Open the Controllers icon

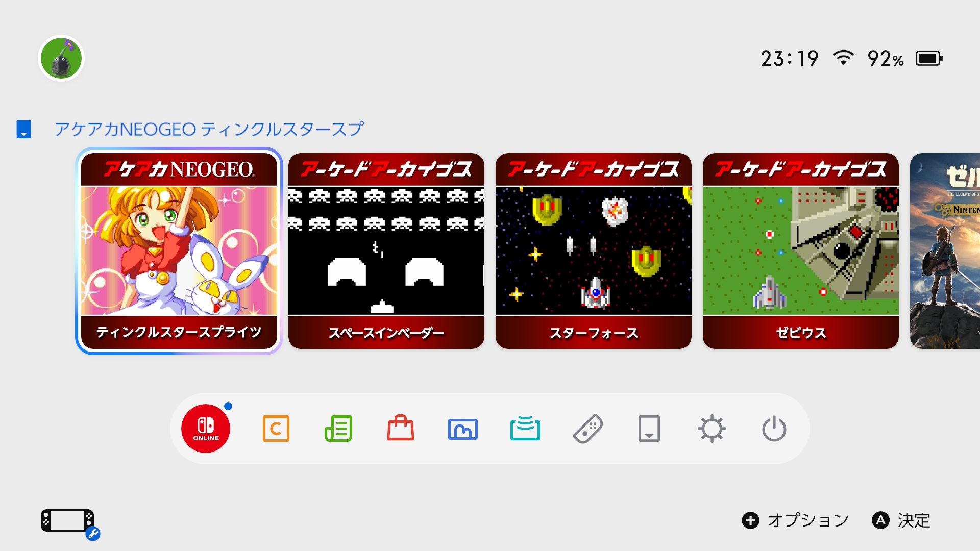(x=588, y=429)
